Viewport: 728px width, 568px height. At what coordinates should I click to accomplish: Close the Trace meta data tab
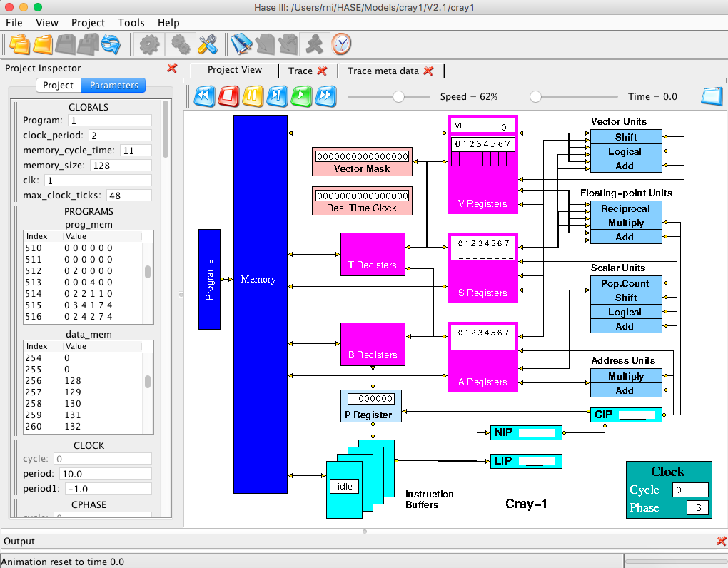428,71
